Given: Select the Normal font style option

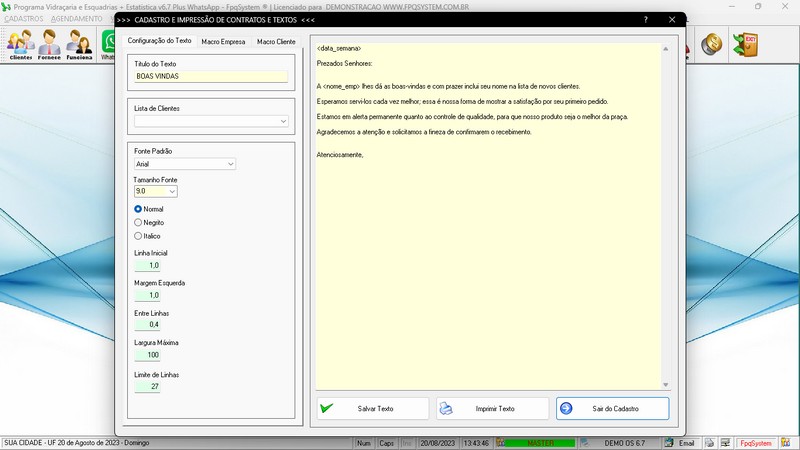Looking at the screenshot, I should click(139, 209).
